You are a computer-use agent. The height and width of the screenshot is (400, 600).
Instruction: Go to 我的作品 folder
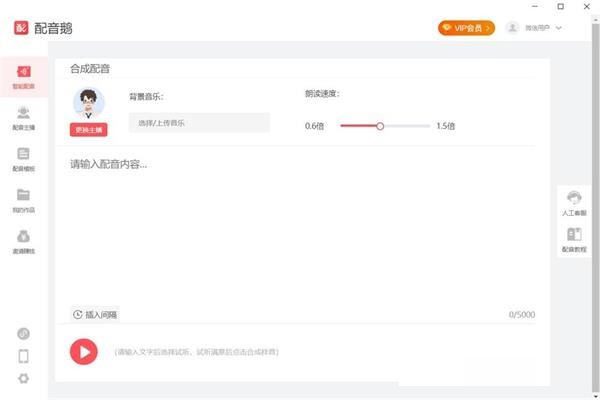pos(23,200)
